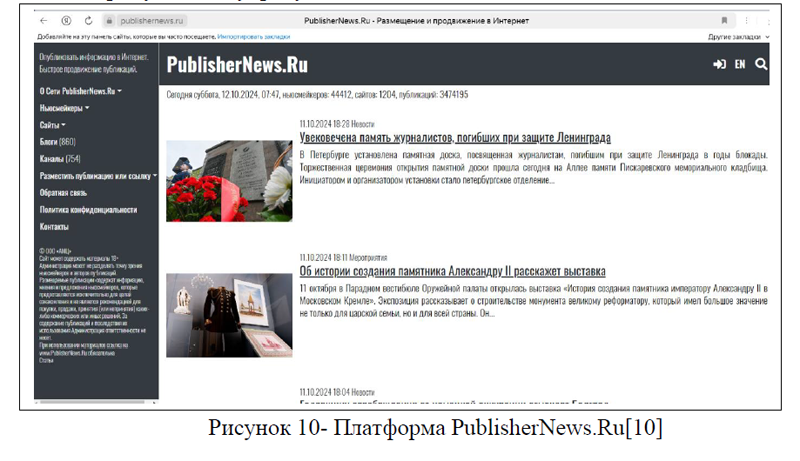The height and width of the screenshot is (461, 800).
Task: Click the publishernews.ru address field
Action: [152, 21]
